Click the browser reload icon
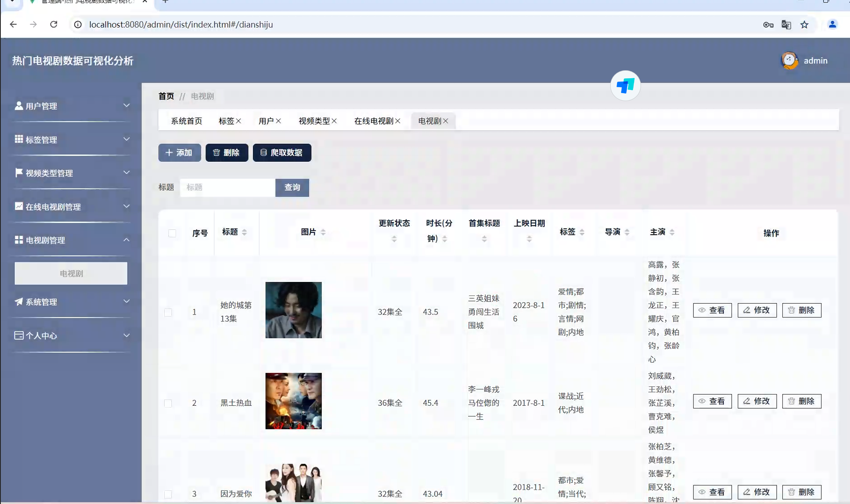This screenshot has height=504, width=850. tap(54, 24)
